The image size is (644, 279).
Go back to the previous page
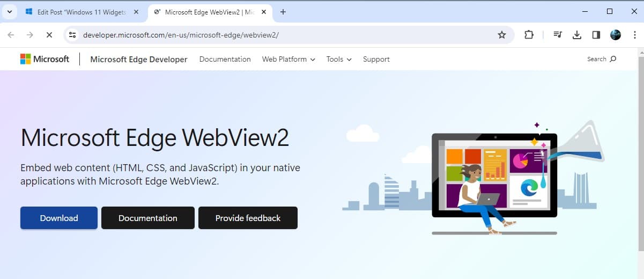pos(11,35)
